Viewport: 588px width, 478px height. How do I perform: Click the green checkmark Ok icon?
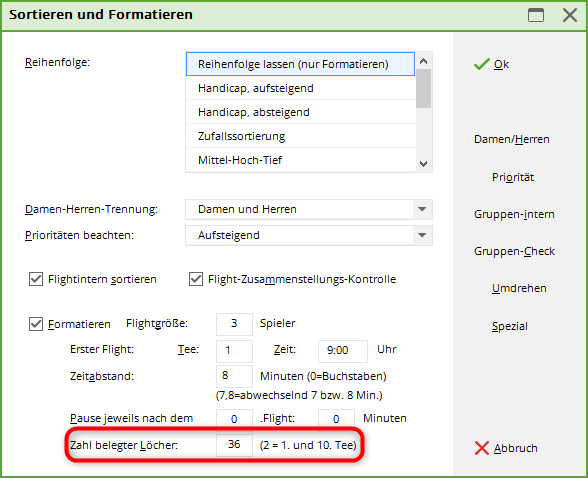482,64
